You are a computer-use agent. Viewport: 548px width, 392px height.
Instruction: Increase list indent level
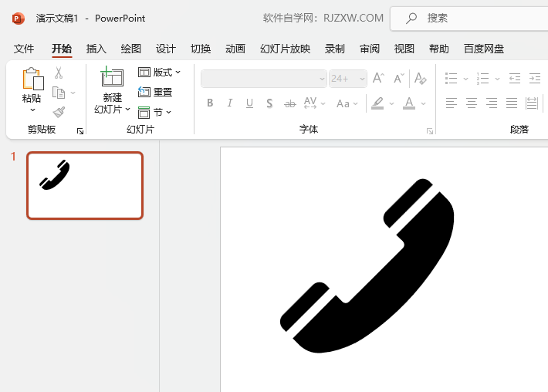point(535,79)
